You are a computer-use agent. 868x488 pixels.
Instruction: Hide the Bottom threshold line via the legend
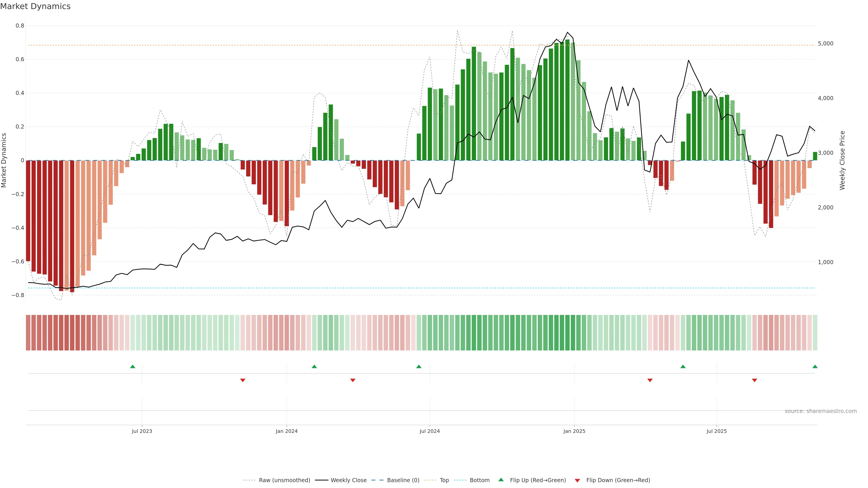click(x=479, y=480)
